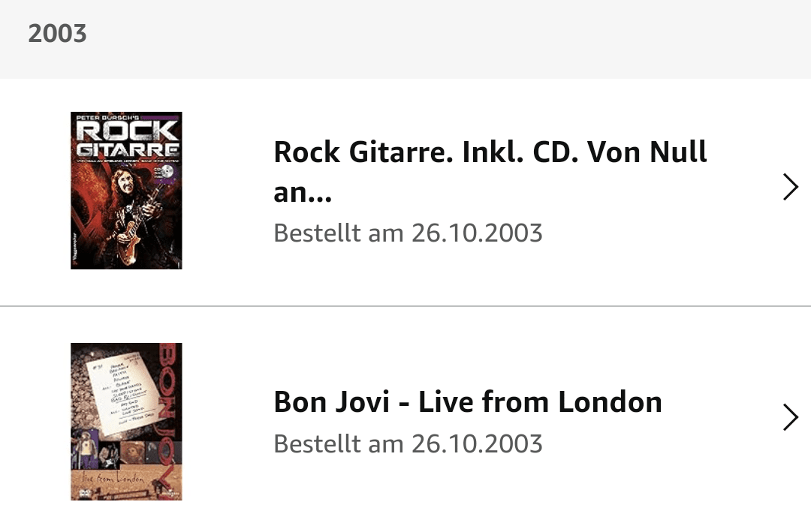Click the truncated 'an...' title line
The image size is (811, 532).
pos(302,193)
